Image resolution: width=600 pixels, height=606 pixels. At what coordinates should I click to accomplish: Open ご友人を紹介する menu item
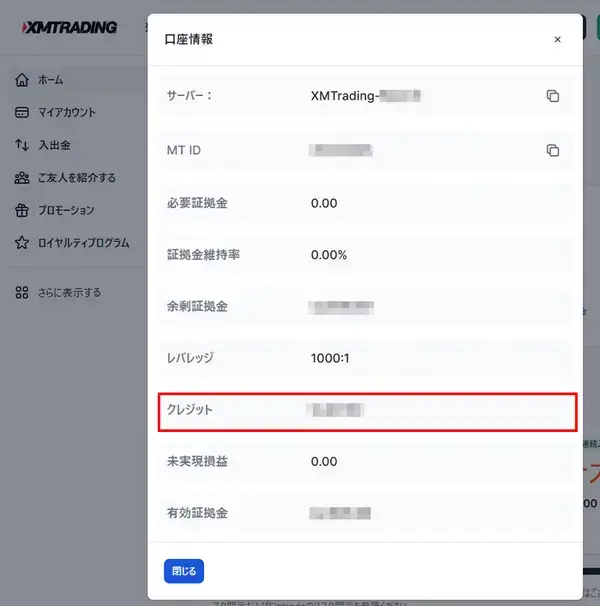coord(77,178)
